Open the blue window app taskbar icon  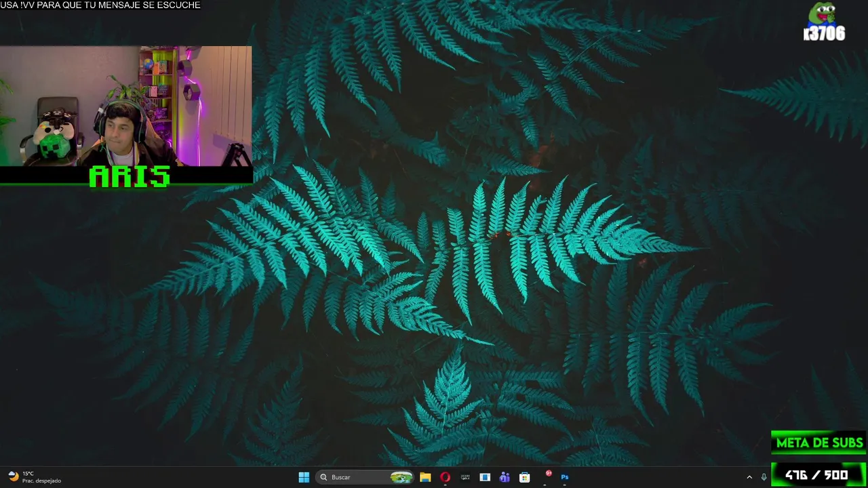[485, 477]
